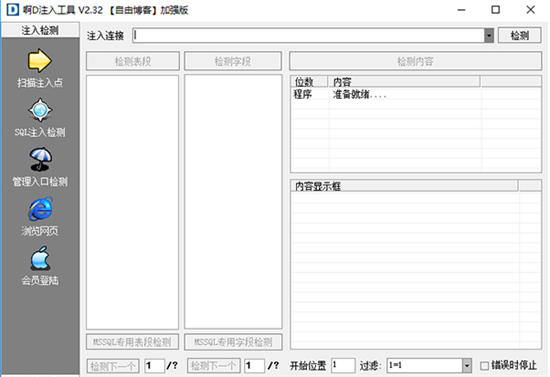Click the blue D application icon in title bar
Screen dimensions: 550x377
(12, 10)
